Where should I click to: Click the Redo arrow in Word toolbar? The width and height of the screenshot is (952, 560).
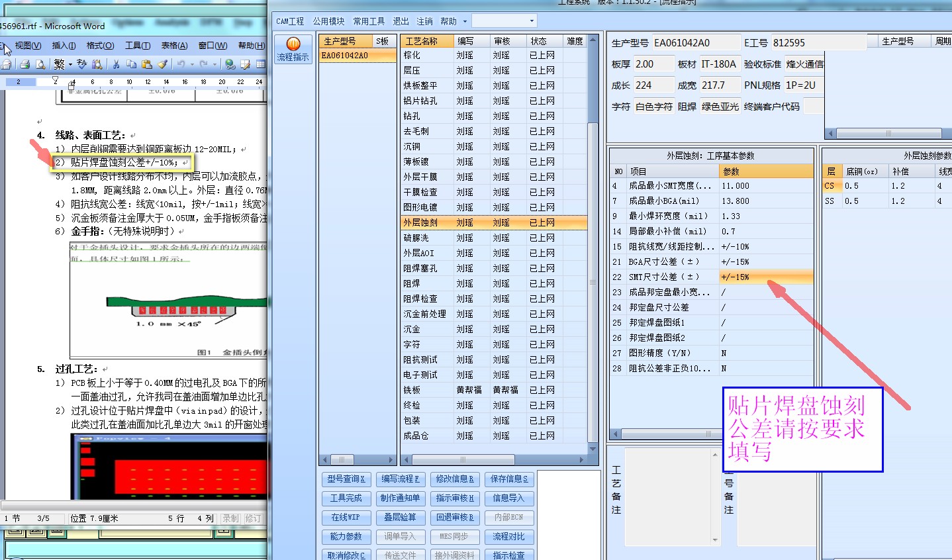point(204,64)
